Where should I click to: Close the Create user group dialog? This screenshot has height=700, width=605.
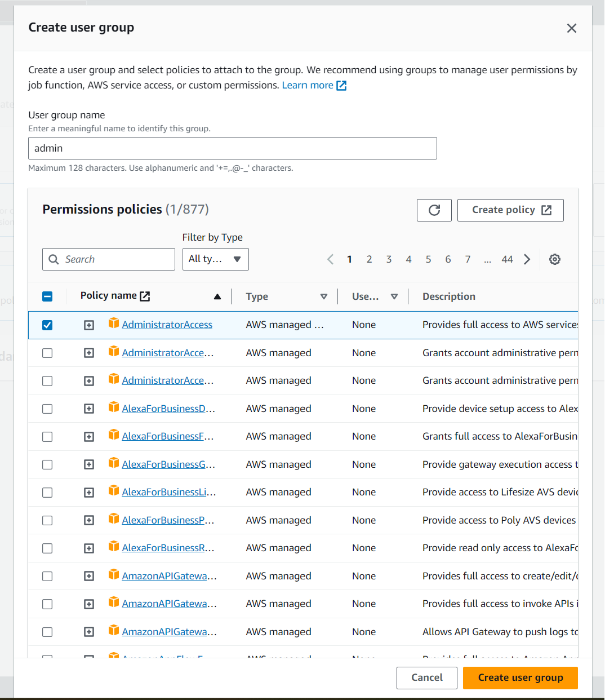point(572,28)
